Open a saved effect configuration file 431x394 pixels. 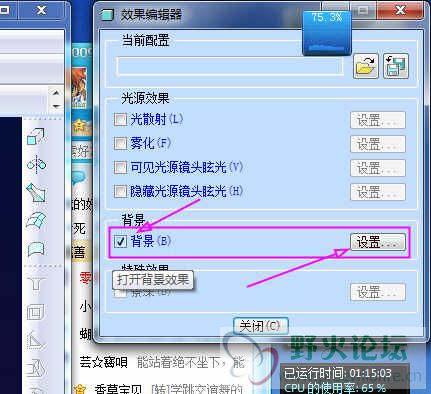pyautogui.click(x=366, y=66)
